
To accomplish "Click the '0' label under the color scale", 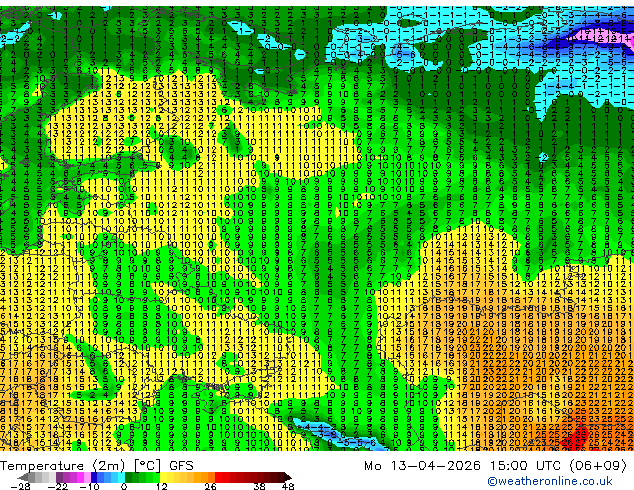I will point(124,486).
